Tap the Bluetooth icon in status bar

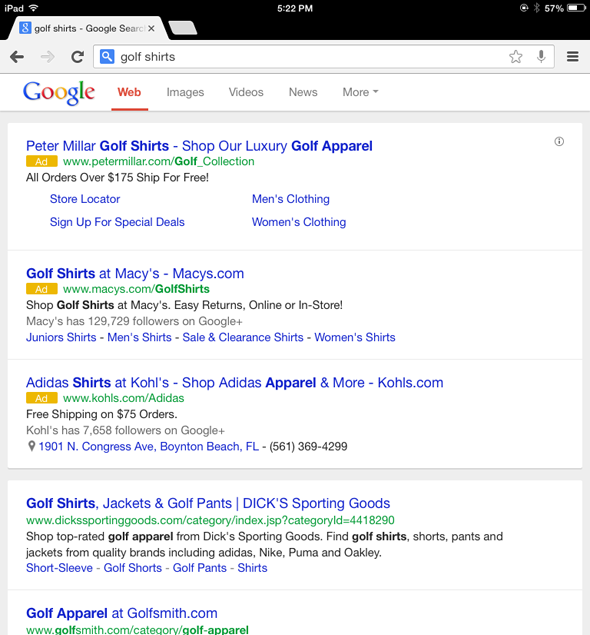pos(537,8)
